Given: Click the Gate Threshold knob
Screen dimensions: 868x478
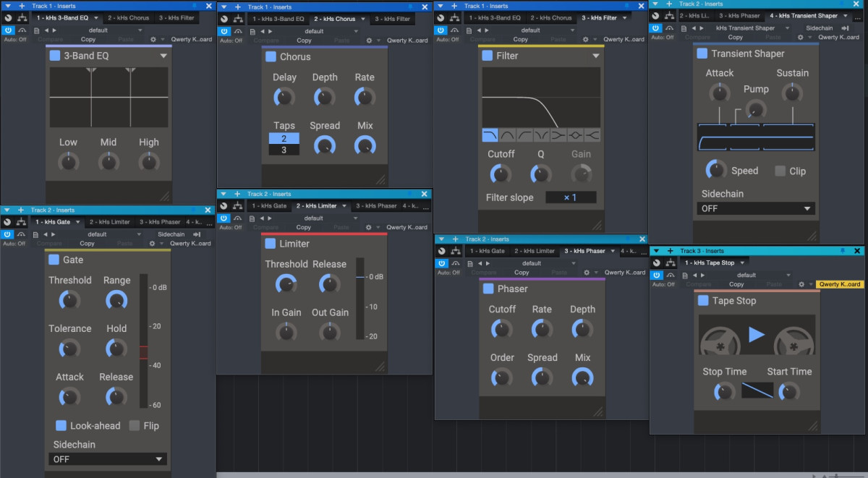Looking at the screenshot, I should point(69,300).
